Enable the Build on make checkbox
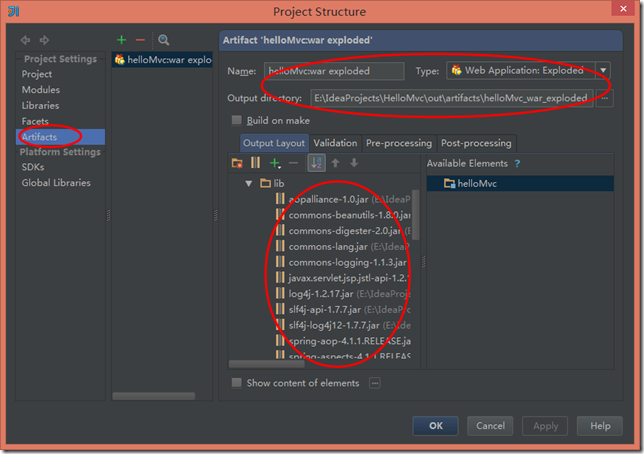Screen dimensions: 644x454 [x=237, y=120]
